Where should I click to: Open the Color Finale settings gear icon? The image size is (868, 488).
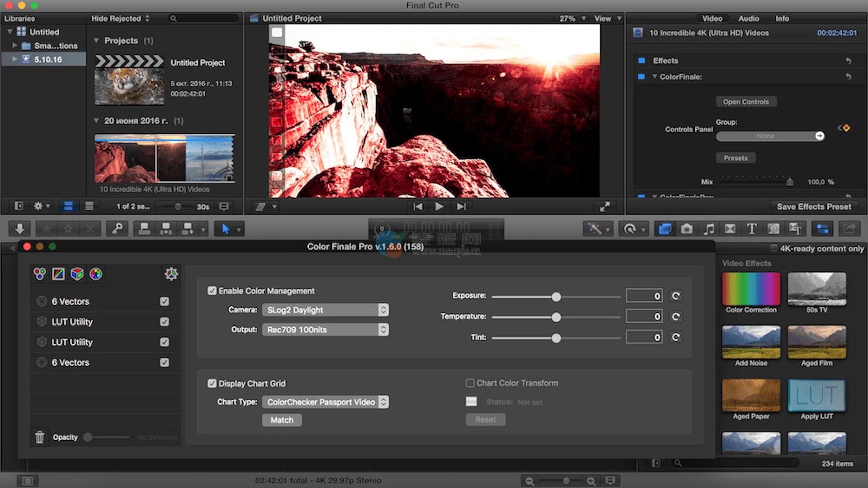pyautogui.click(x=171, y=274)
